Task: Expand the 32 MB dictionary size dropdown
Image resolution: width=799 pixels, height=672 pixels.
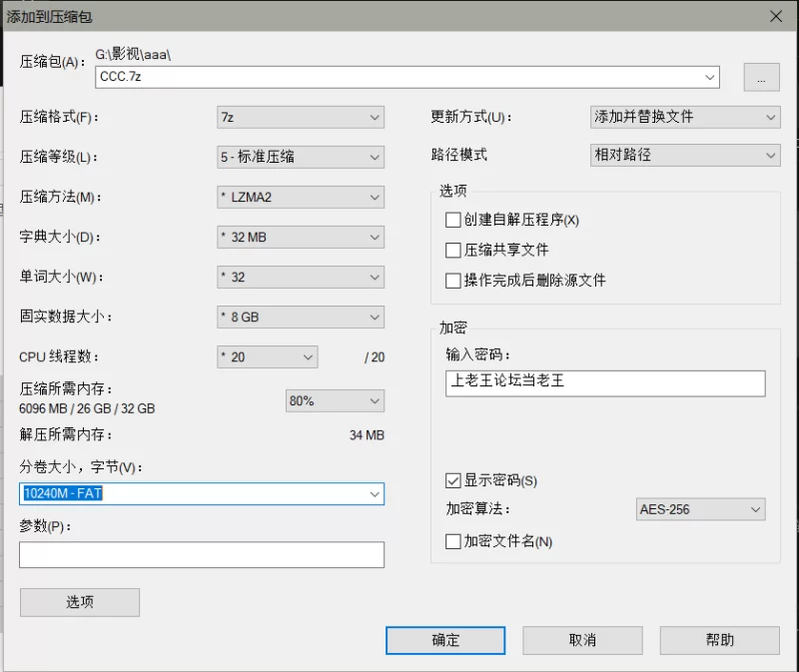Action: click(x=301, y=238)
